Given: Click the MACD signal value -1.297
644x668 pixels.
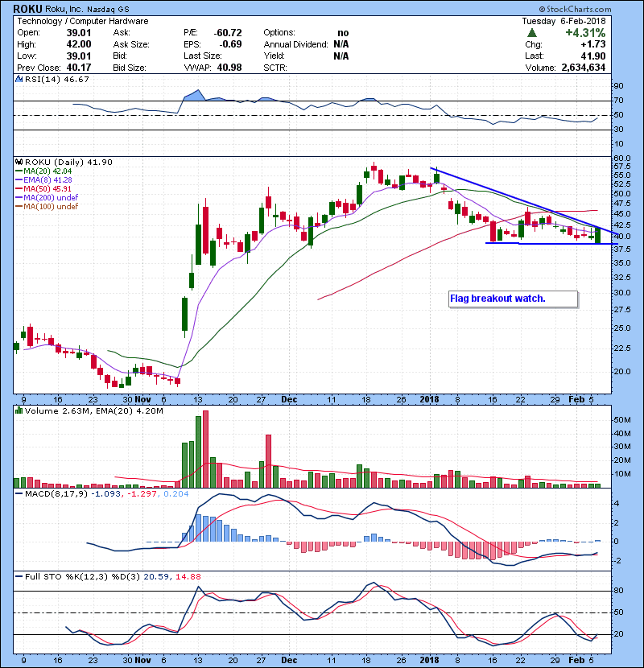Looking at the screenshot, I should pyautogui.click(x=143, y=494).
